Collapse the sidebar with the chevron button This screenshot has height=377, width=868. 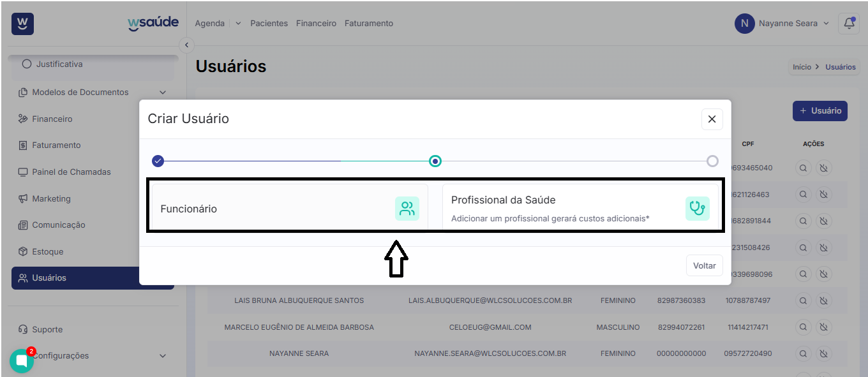point(186,45)
